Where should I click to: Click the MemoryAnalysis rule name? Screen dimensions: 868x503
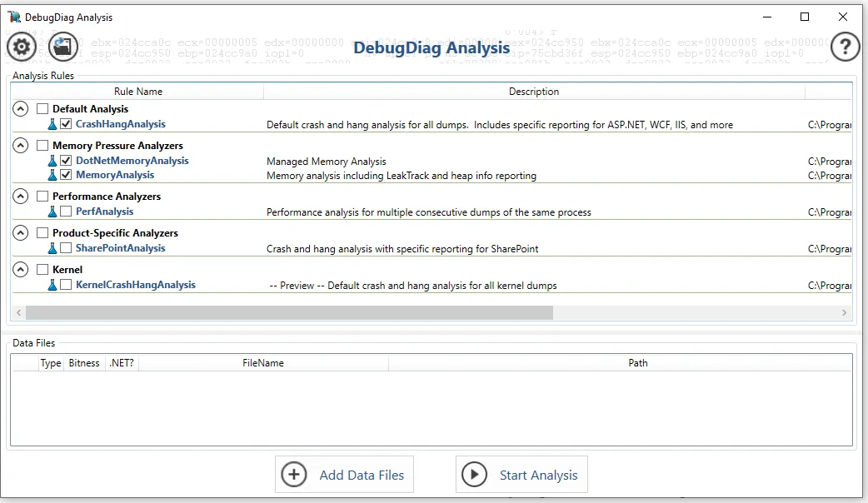click(x=115, y=175)
